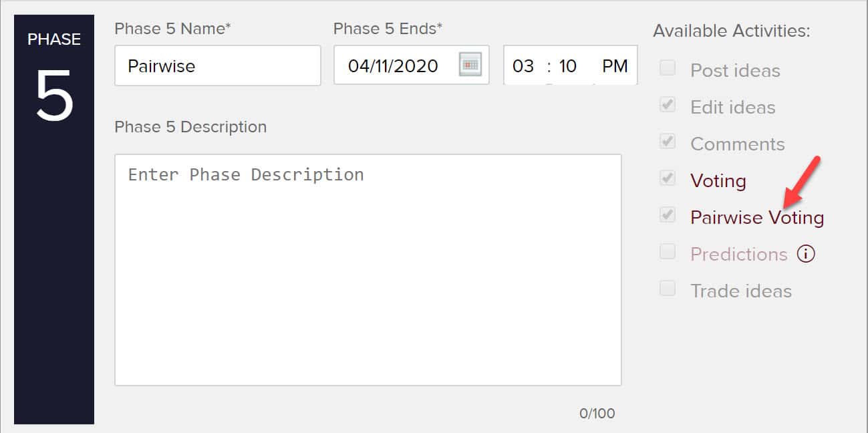The height and width of the screenshot is (433, 868).
Task: Uncheck the Pairwise Voting checkbox
Action: pyautogui.click(x=668, y=215)
